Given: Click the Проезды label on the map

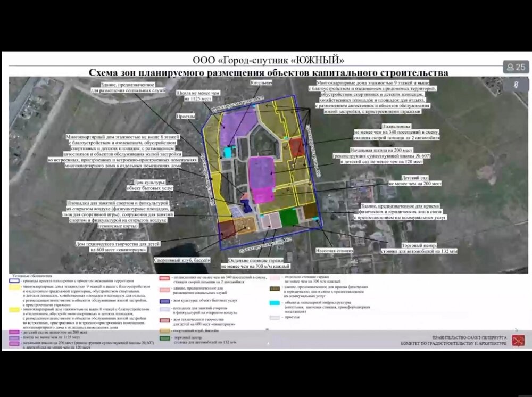Looking at the screenshot, I should [x=186, y=116].
